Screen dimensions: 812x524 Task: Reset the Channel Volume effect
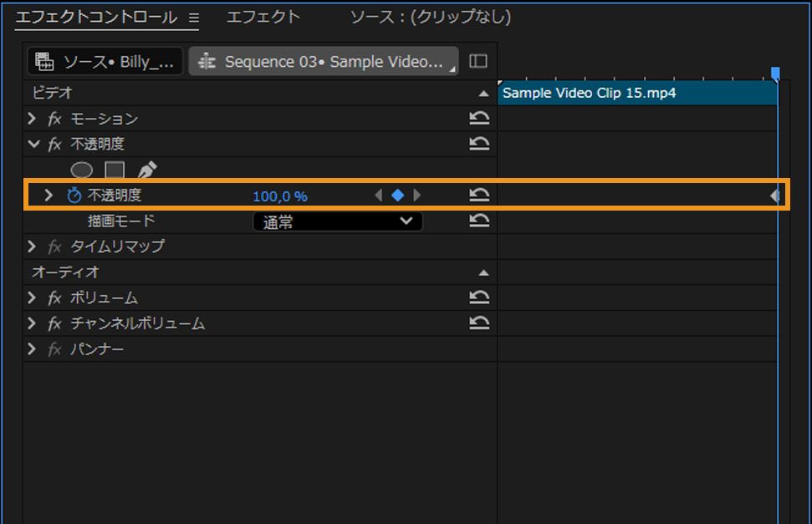(x=479, y=323)
